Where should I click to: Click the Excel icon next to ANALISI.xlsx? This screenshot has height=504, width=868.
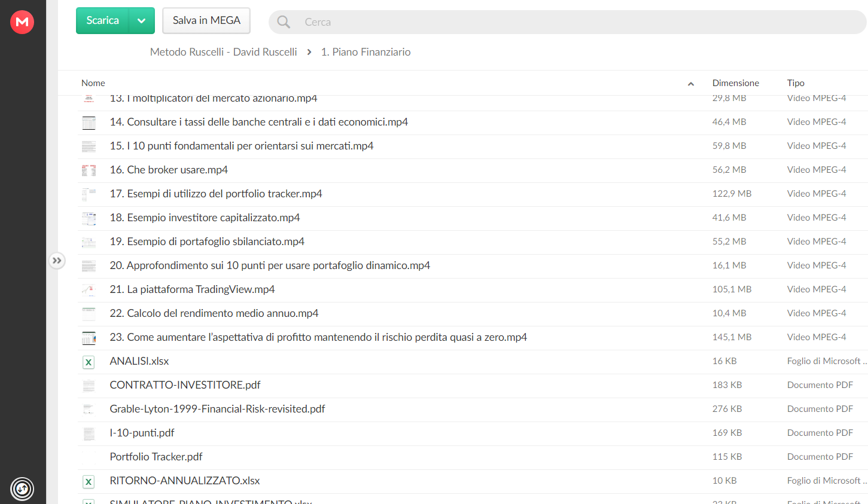pyautogui.click(x=89, y=362)
